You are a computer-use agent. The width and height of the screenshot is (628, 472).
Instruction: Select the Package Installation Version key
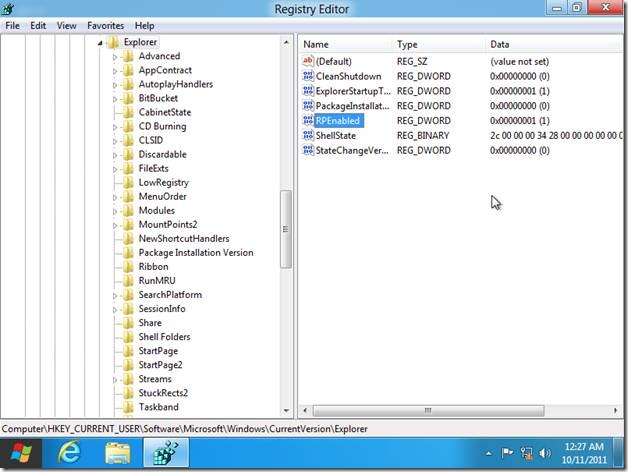point(196,252)
